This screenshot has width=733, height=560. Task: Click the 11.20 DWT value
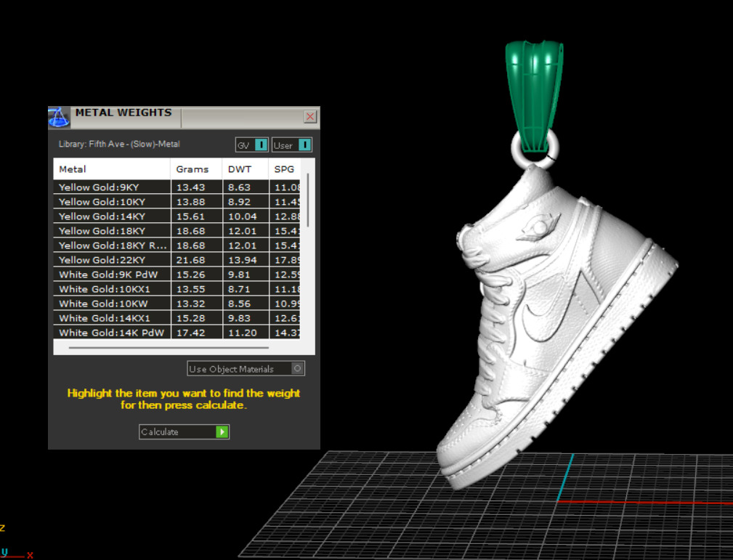(242, 333)
